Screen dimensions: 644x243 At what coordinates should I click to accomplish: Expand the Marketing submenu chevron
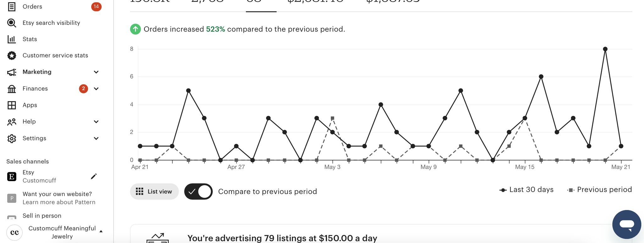pyautogui.click(x=96, y=72)
